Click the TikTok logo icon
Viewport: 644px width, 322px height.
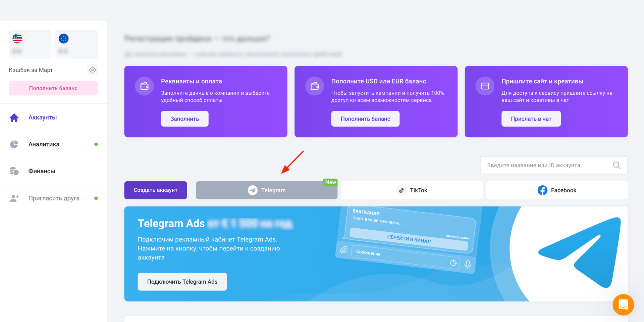tap(401, 190)
